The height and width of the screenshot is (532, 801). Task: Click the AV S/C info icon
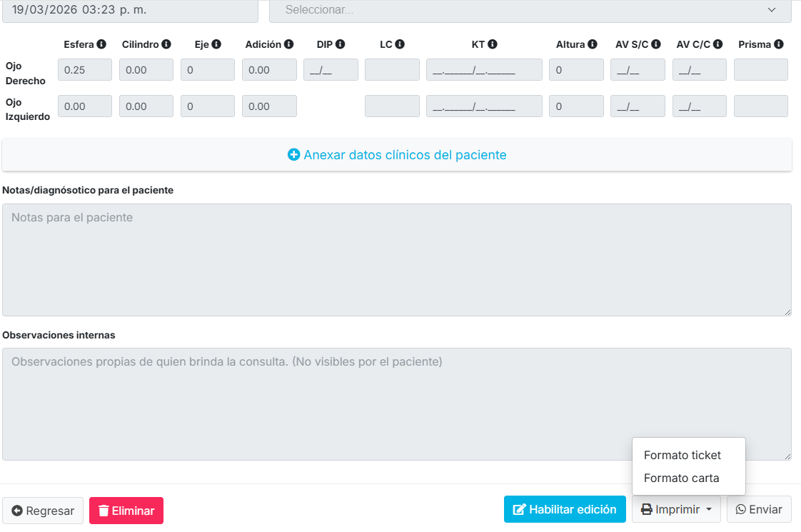656,44
